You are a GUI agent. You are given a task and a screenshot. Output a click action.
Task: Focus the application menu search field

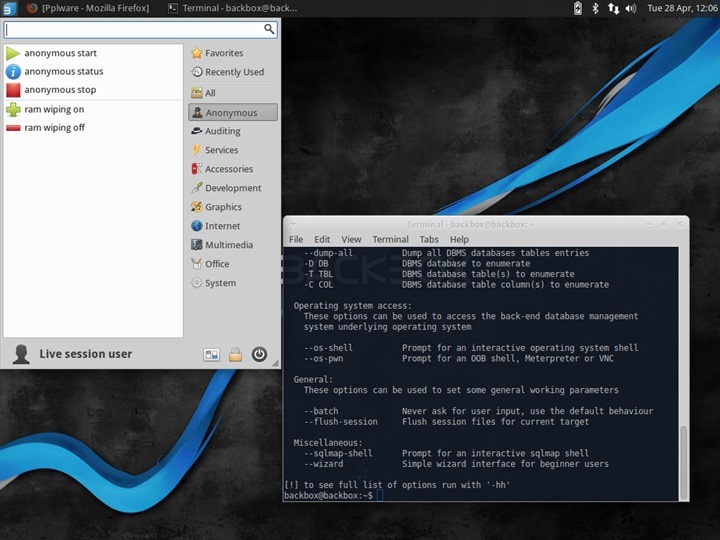point(141,30)
